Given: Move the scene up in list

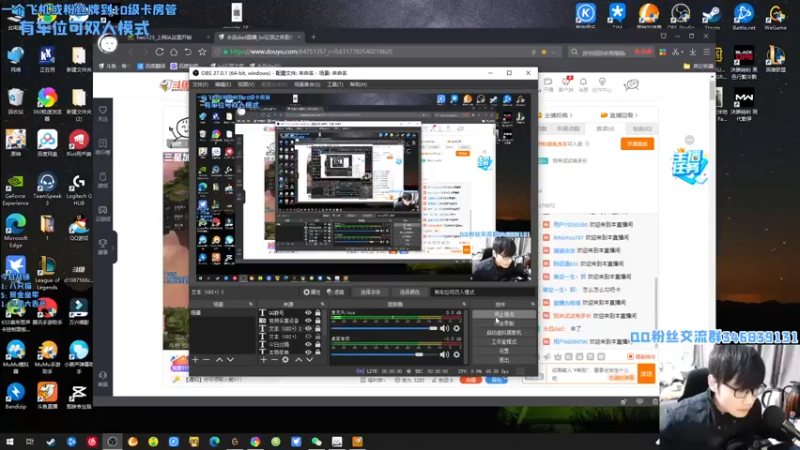Looking at the screenshot, I should click(219, 360).
